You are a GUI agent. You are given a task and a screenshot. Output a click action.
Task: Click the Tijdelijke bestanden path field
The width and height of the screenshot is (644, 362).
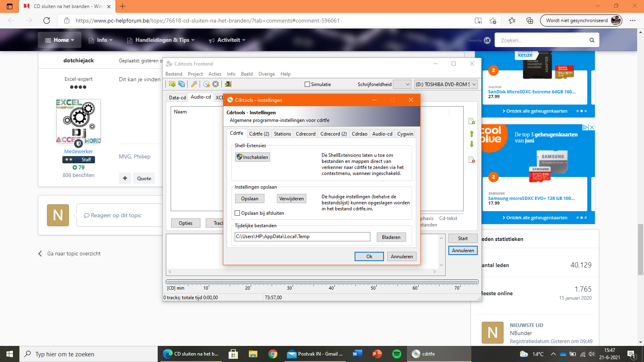[302, 237]
